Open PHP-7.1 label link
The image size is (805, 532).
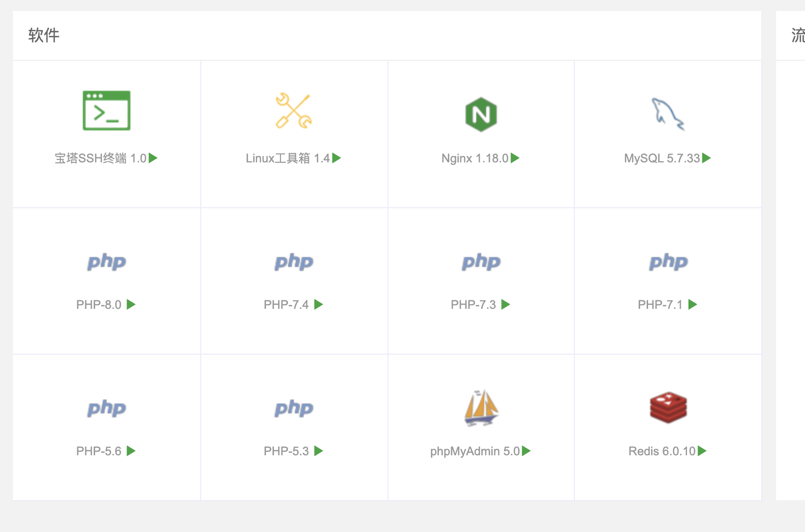pos(660,305)
